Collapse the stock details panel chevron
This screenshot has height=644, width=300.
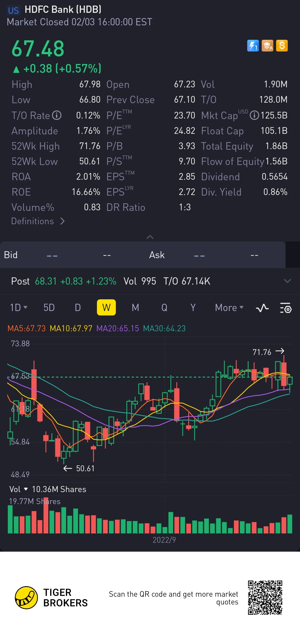click(150, 237)
